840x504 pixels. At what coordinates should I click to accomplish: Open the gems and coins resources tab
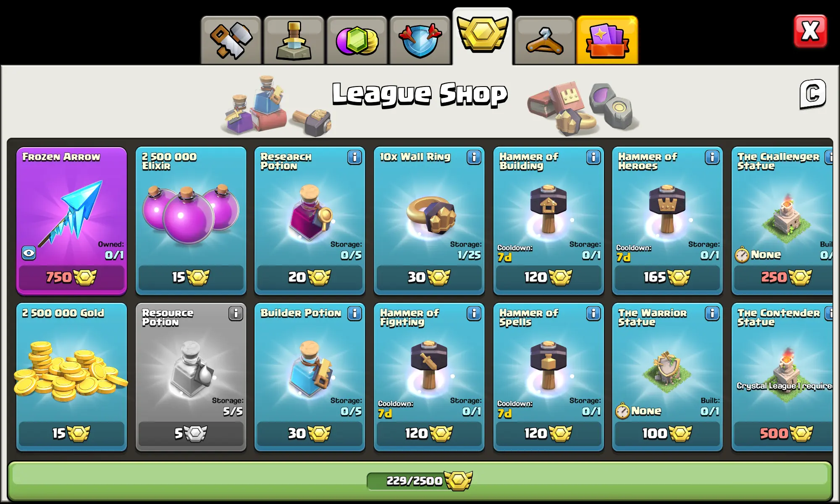[x=357, y=40]
